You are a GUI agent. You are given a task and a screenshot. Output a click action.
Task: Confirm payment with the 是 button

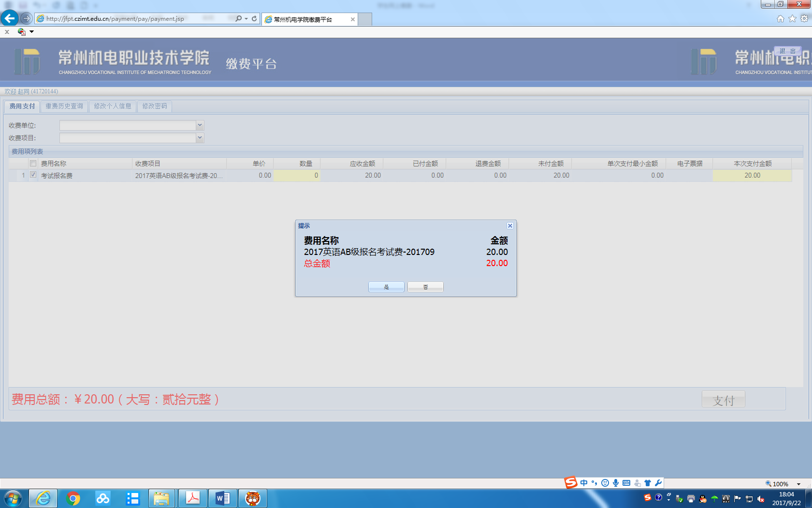pos(386,287)
